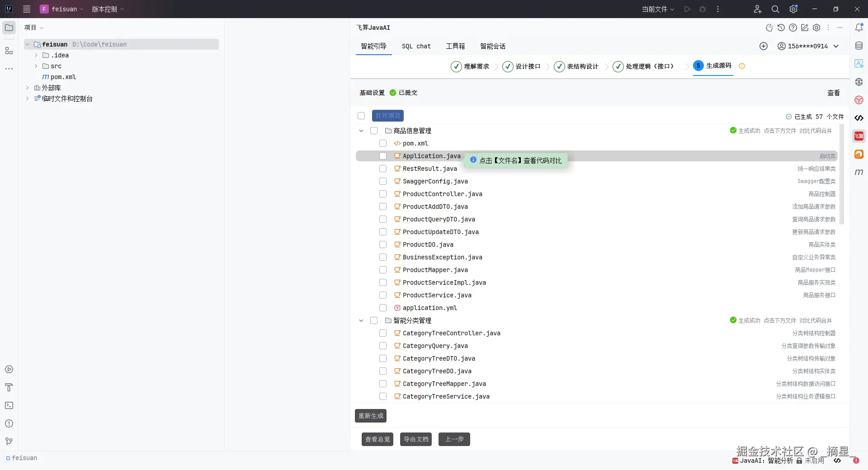Click info icon beside 生成源码 step
The height and width of the screenshot is (470, 868).
742,66
